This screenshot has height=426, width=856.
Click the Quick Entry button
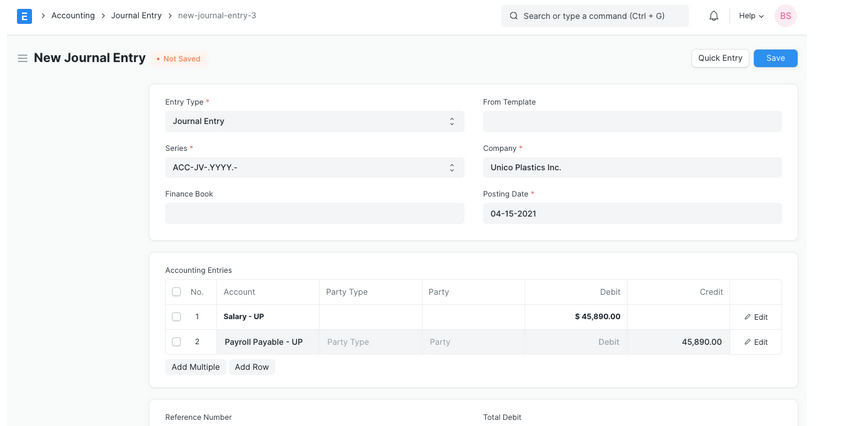click(x=720, y=58)
